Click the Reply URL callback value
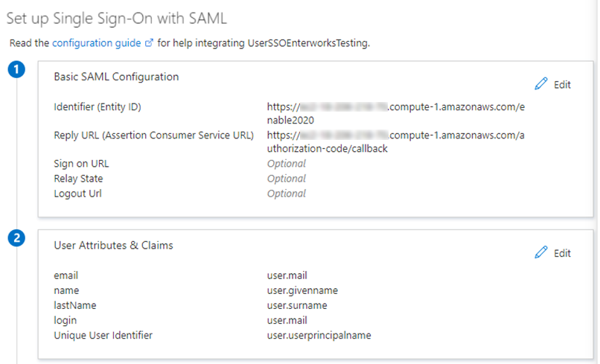Viewport: 600px width, 364px height. point(395,141)
